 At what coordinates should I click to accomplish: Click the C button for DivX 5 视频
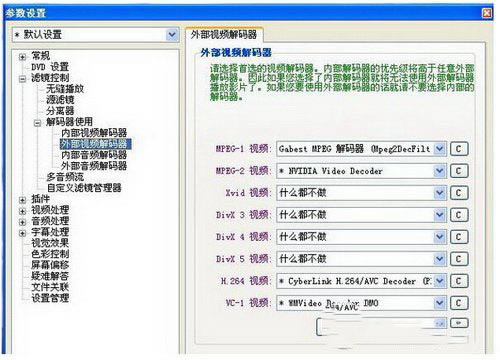(459, 259)
